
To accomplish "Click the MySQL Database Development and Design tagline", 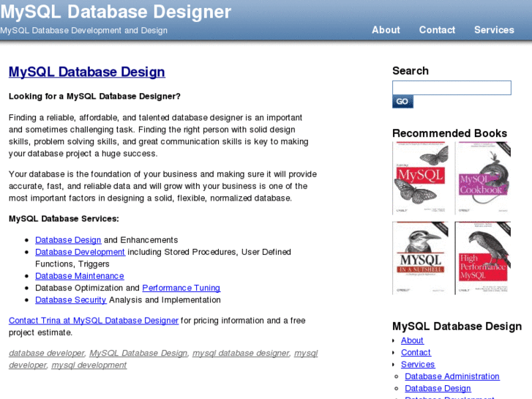I will tap(84, 31).
